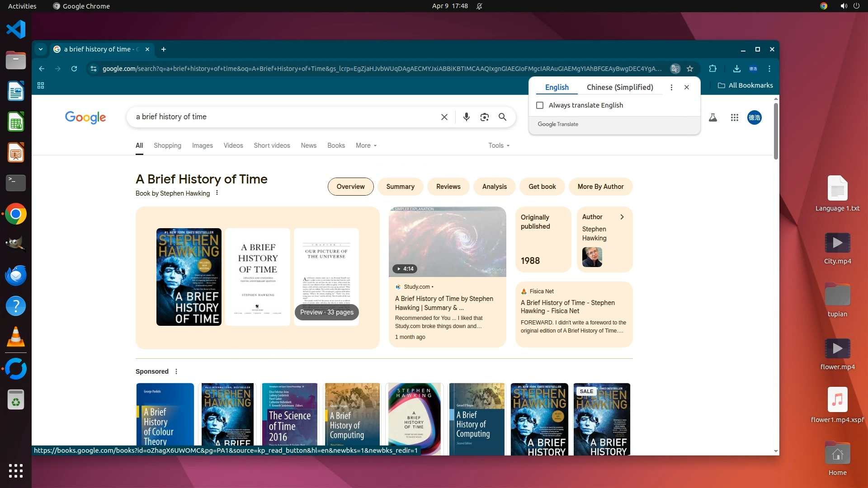This screenshot has width=868, height=488.
Task: Select Chinese (Simplified) translate tab
Action: (620, 87)
